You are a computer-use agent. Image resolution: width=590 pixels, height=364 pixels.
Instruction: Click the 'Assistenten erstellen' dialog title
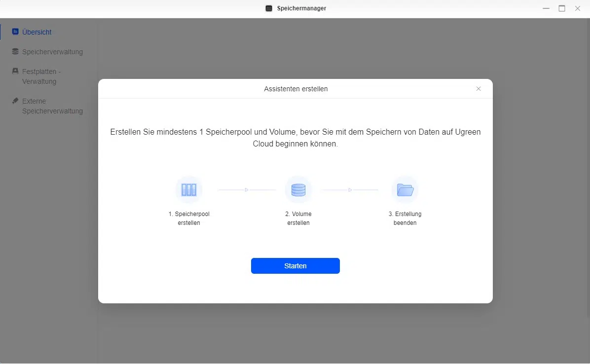[x=296, y=89]
